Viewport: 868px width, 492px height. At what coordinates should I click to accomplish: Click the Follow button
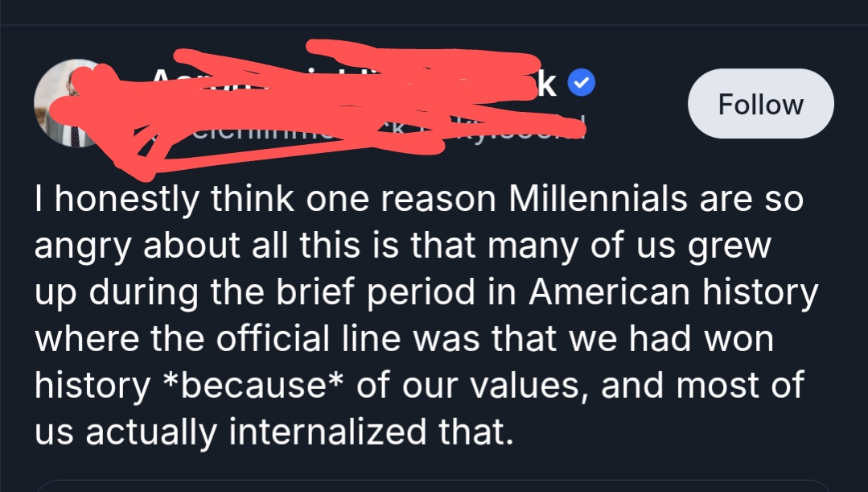pyautogui.click(x=760, y=104)
